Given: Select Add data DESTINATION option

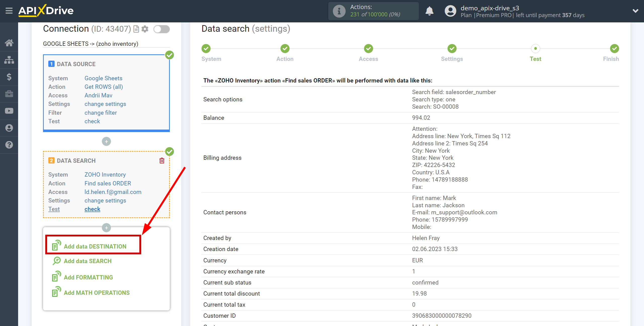Looking at the screenshot, I should point(95,247).
